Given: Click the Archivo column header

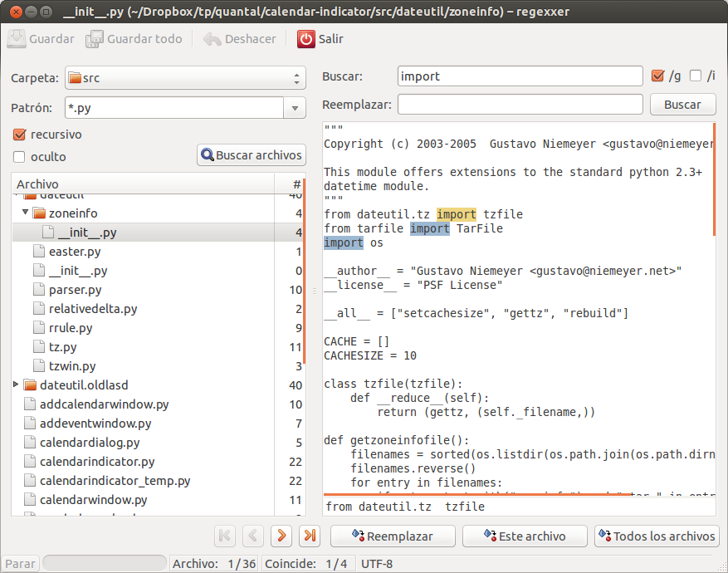Looking at the screenshot, I should (x=143, y=184).
